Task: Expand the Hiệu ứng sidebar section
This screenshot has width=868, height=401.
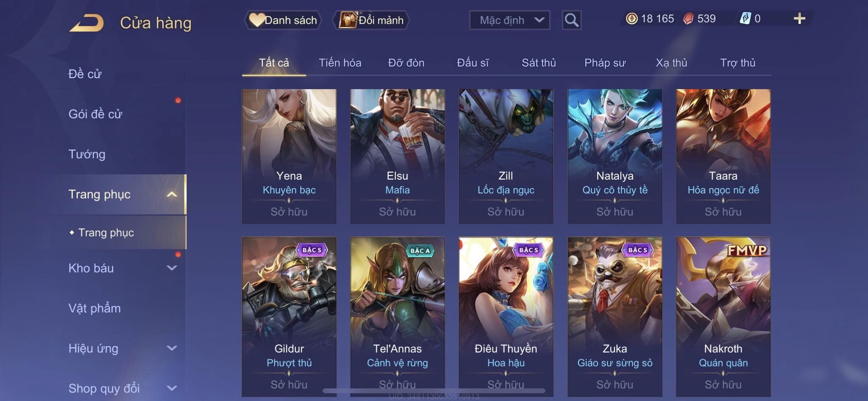Action: click(172, 348)
